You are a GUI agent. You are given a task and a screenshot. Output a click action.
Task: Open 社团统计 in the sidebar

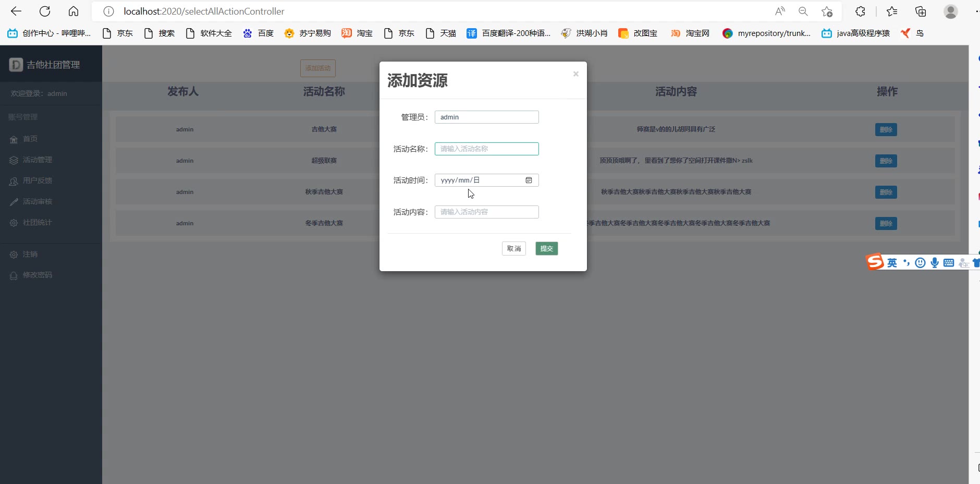31,223
